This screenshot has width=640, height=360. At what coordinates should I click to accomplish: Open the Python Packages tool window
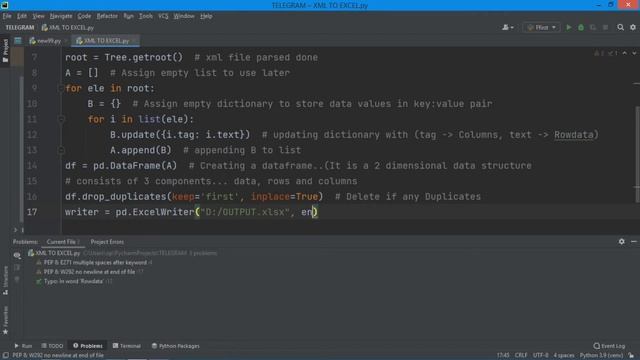(x=176, y=346)
